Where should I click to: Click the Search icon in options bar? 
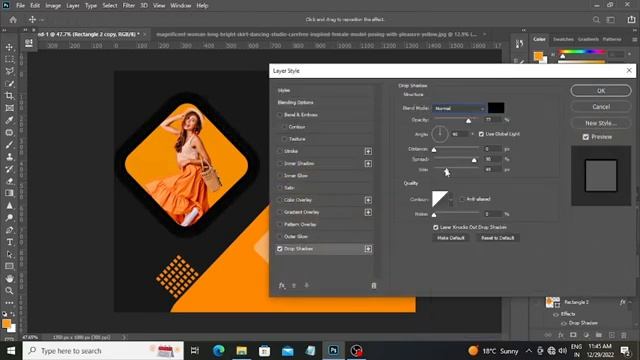[x=596, y=20]
